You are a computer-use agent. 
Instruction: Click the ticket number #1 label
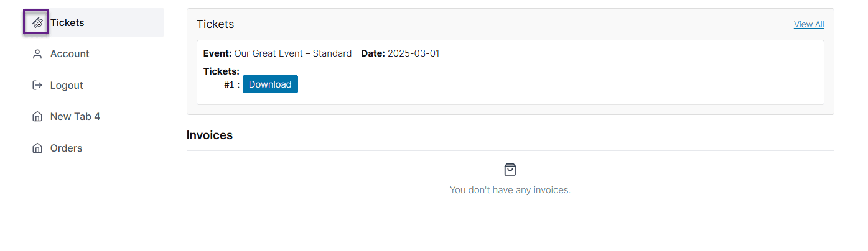tap(230, 84)
